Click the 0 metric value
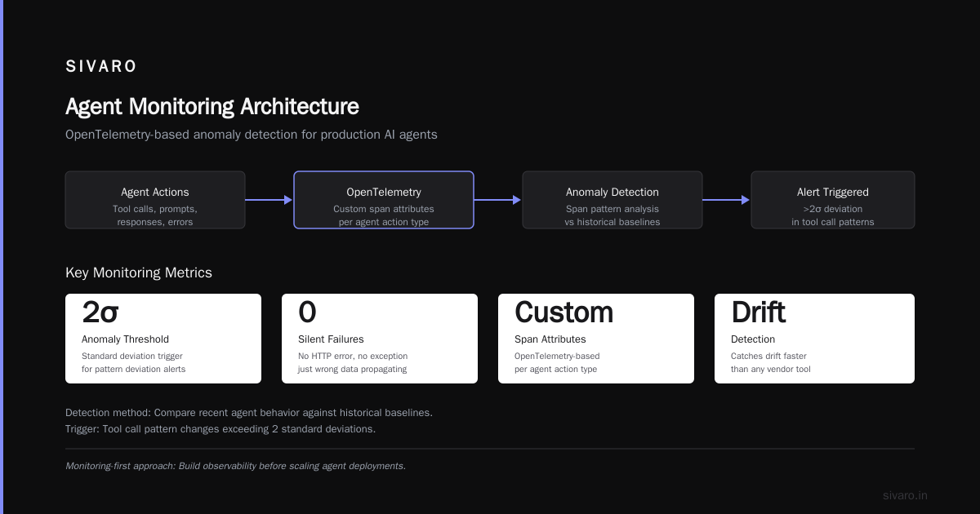Screen dimensions: 980x514 point(307,312)
